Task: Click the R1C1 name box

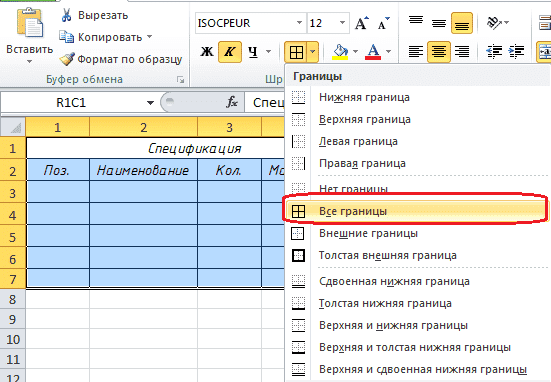Action: pyautogui.click(x=72, y=103)
